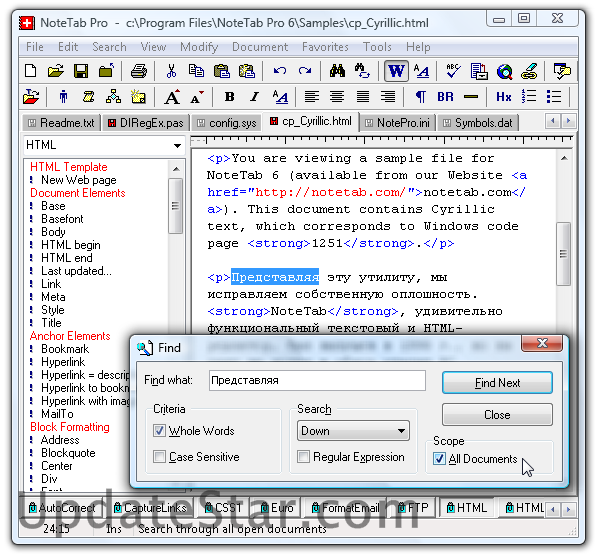Open the Search menu

click(109, 47)
